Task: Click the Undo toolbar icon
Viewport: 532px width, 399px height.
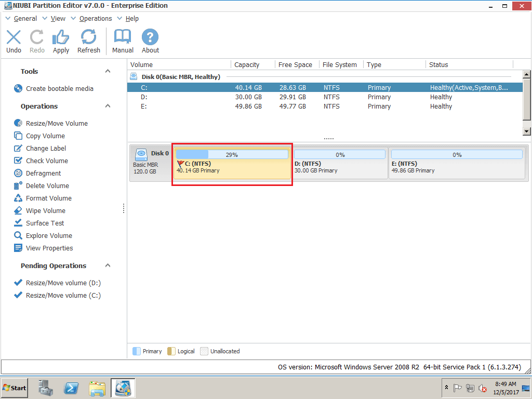Action: (x=14, y=37)
